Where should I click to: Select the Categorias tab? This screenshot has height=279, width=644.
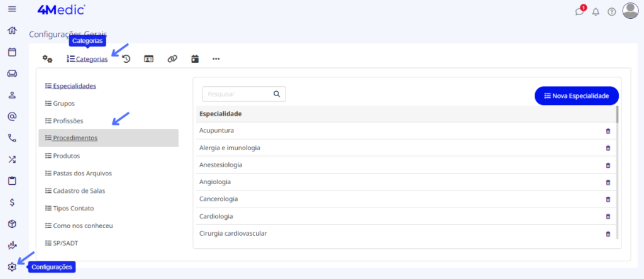pyautogui.click(x=87, y=59)
